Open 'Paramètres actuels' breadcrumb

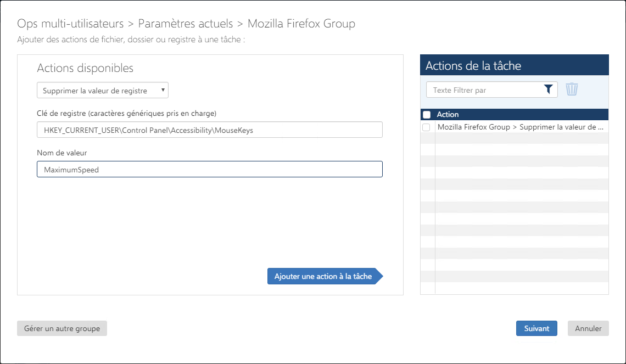pyautogui.click(x=185, y=24)
